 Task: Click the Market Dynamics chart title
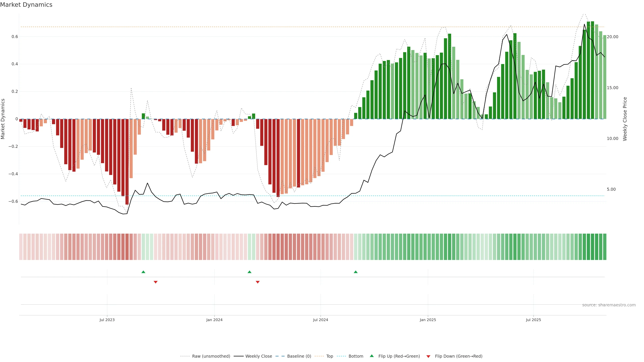tap(26, 5)
